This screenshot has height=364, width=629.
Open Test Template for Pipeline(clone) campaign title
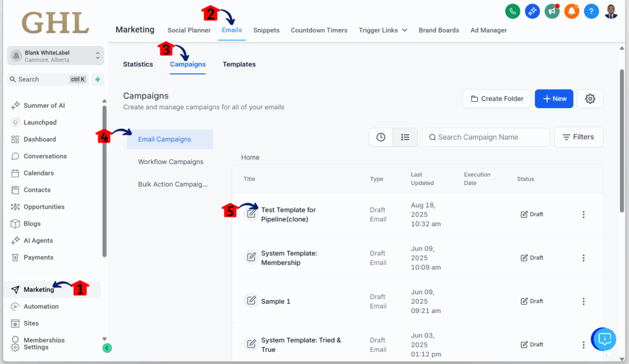pyautogui.click(x=289, y=214)
